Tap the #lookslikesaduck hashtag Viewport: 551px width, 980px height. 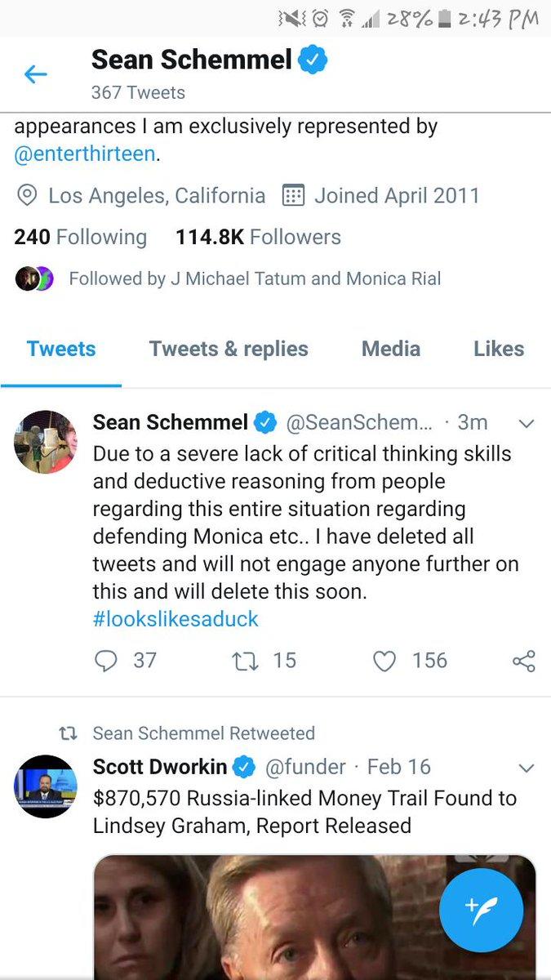coord(176,619)
